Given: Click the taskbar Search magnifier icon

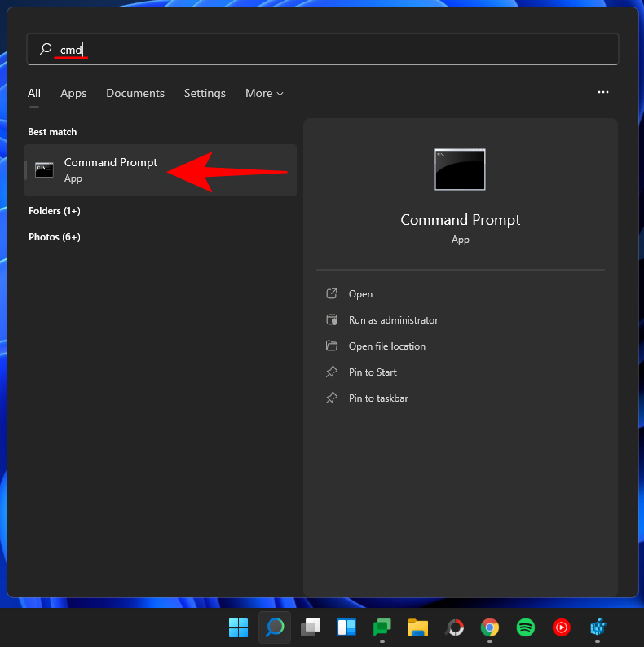Looking at the screenshot, I should coord(275,627).
